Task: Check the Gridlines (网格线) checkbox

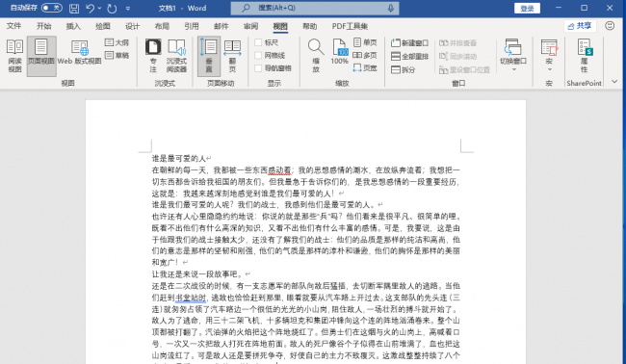Action: (x=258, y=55)
